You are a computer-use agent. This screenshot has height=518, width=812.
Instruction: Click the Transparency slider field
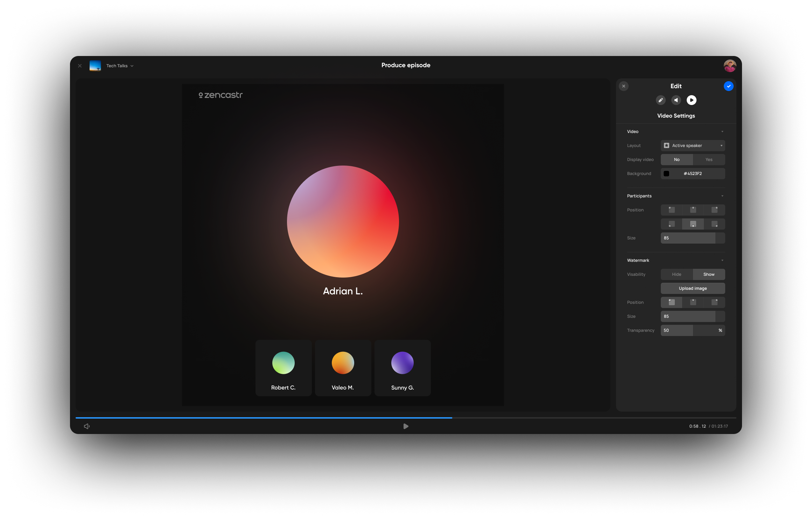coord(693,330)
